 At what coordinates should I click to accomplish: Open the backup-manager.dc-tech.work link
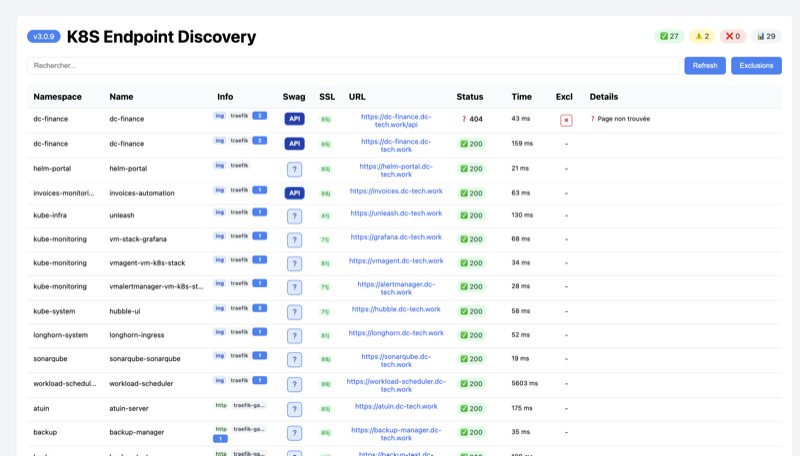(x=396, y=434)
